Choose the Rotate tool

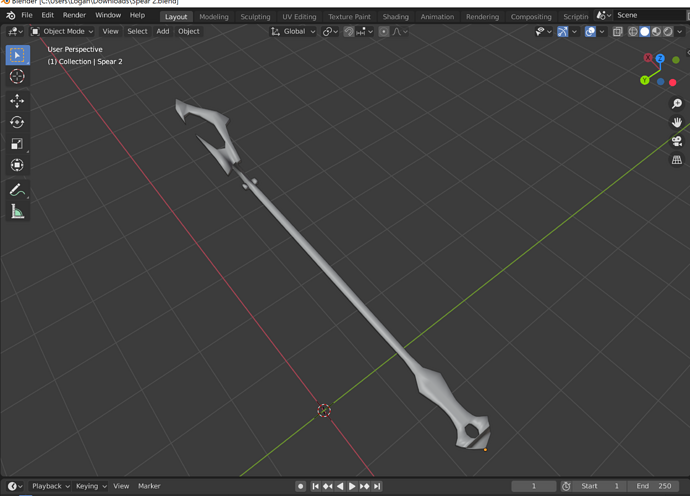tap(17, 122)
